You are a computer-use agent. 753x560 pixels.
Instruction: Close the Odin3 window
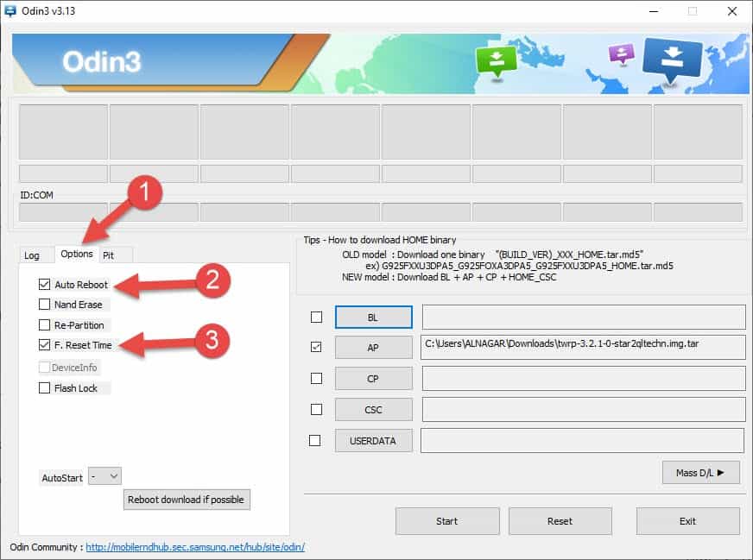coord(732,11)
